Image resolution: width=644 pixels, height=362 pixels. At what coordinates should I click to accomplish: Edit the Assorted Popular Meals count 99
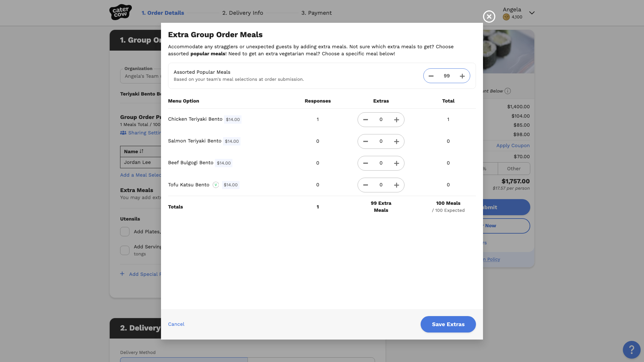click(447, 76)
